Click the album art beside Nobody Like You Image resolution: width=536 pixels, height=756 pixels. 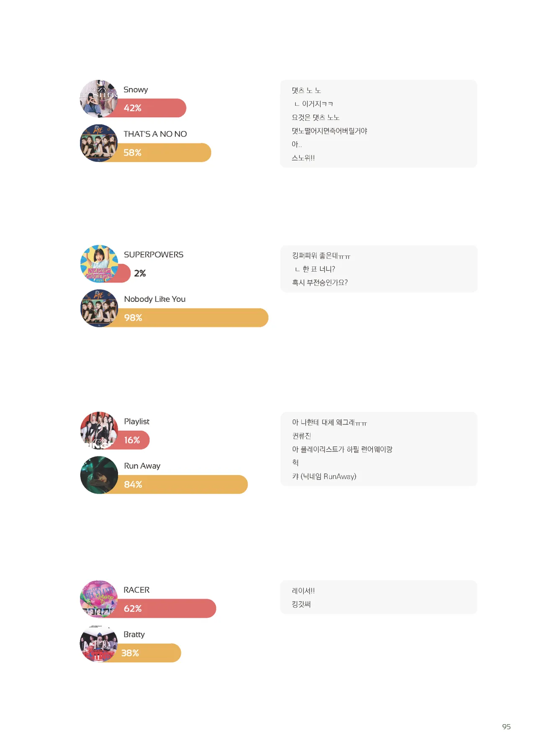point(99,308)
